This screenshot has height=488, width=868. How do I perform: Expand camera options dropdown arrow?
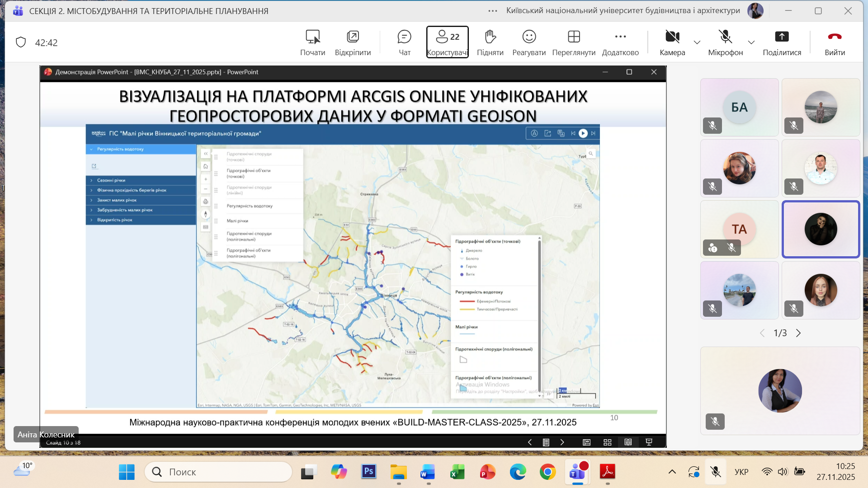click(697, 42)
